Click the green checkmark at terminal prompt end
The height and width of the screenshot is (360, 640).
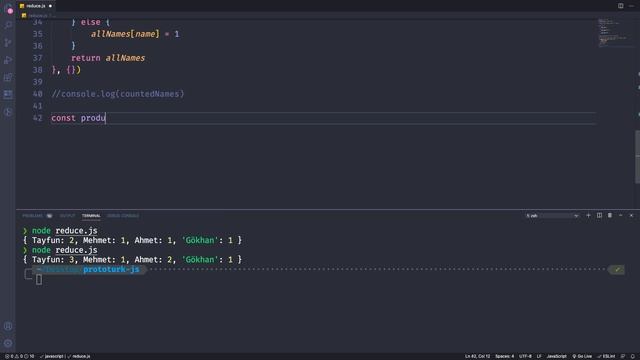pyautogui.click(x=617, y=269)
